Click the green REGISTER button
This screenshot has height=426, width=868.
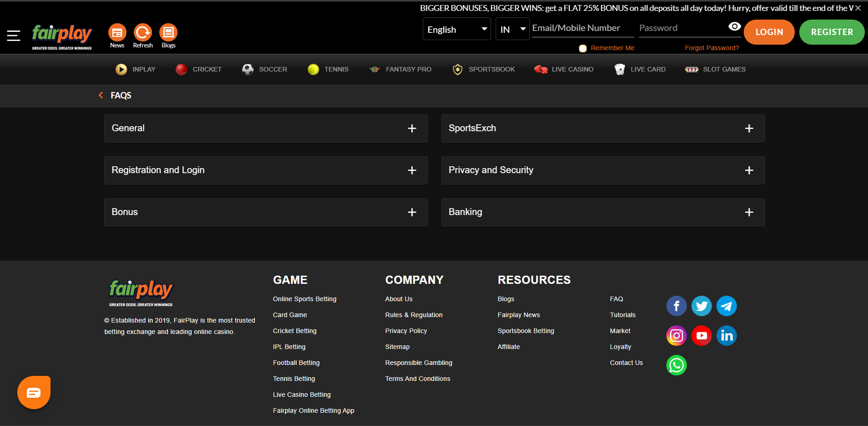(x=832, y=32)
